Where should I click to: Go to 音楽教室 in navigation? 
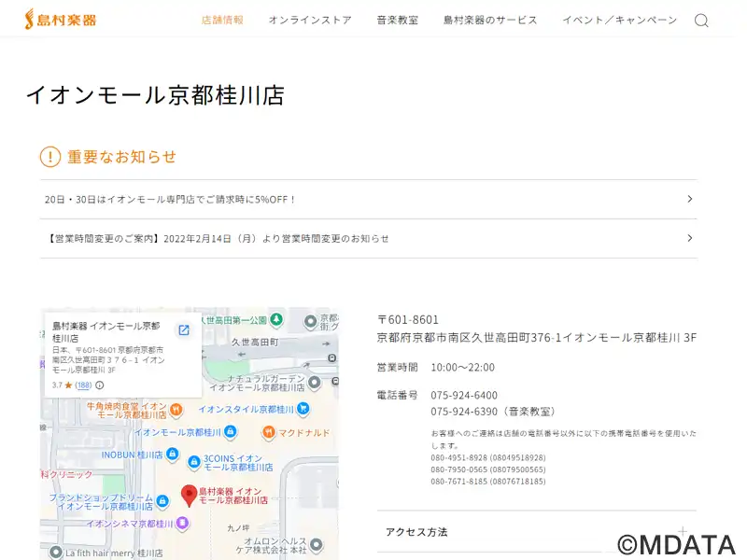(x=397, y=20)
